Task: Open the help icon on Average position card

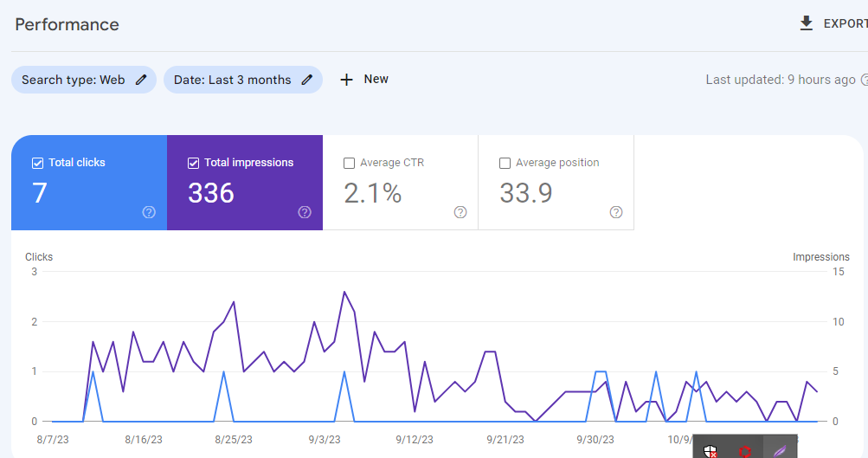Action: [x=616, y=212]
